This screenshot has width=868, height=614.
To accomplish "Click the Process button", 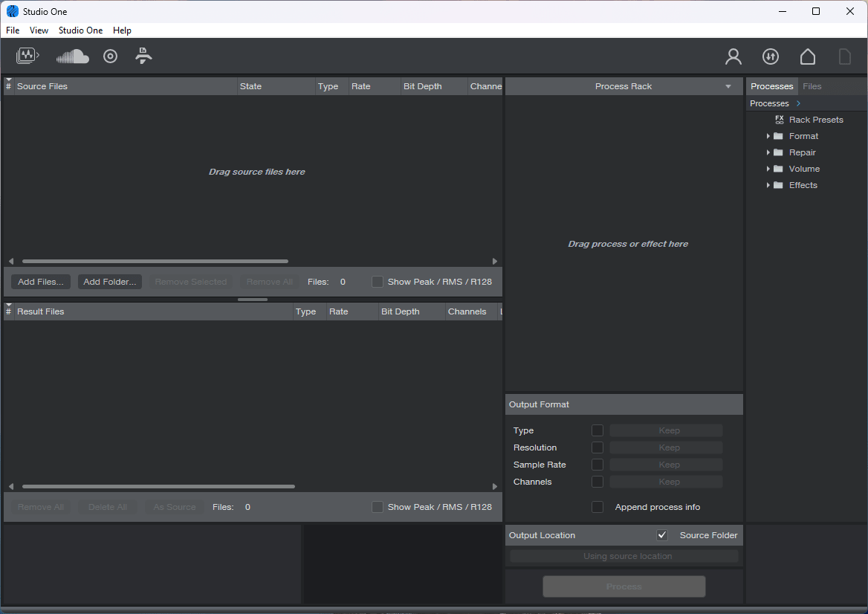I will point(624,586).
